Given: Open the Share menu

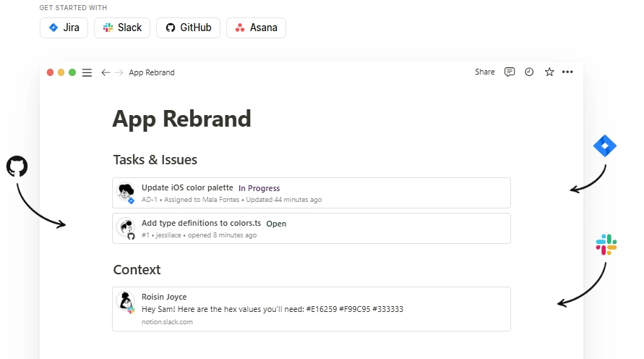Looking at the screenshot, I should 485,72.
